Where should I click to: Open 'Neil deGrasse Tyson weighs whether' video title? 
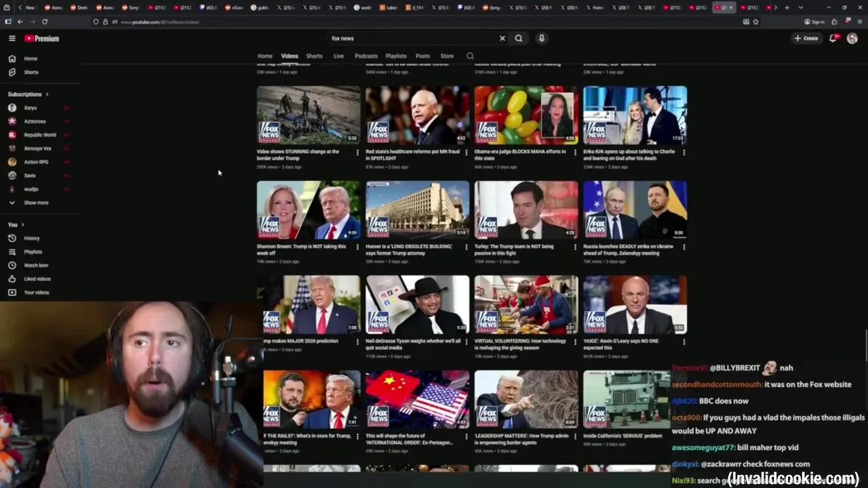coord(413,344)
